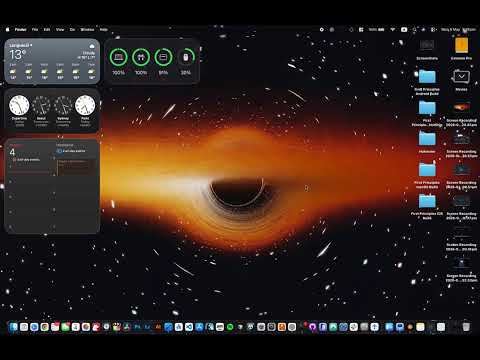
Task: Select Screen Recording file with orange thumbnail
Action: pos(462,113)
